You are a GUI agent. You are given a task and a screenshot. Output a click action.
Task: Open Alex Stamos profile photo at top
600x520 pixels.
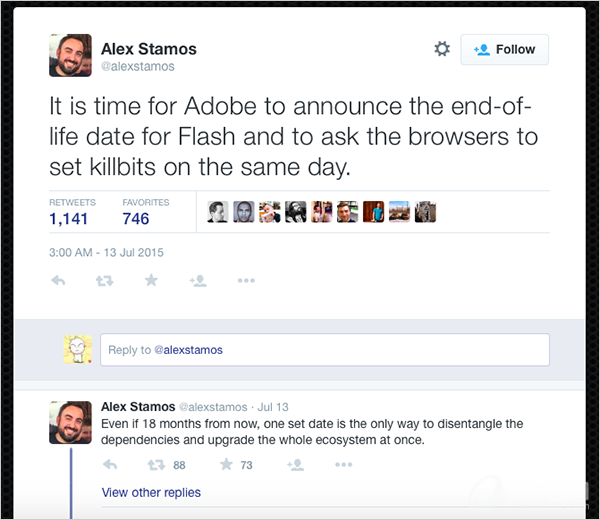(x=70, y=55)
